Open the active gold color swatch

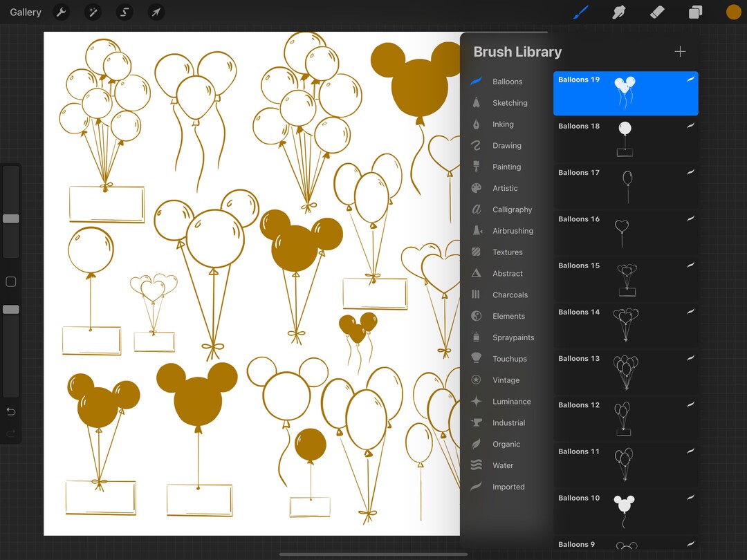click(733, 12)
